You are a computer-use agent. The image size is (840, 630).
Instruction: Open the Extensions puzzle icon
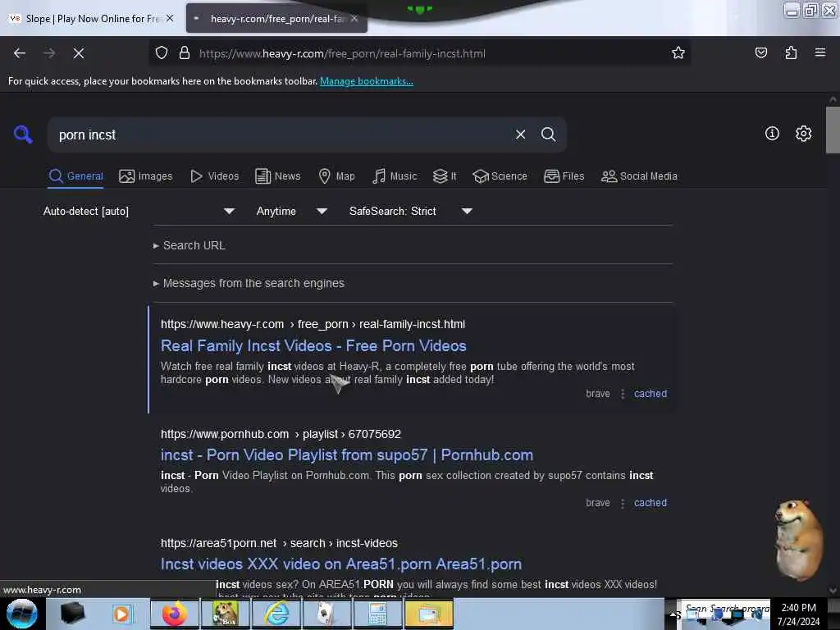[x=791, y=52]
